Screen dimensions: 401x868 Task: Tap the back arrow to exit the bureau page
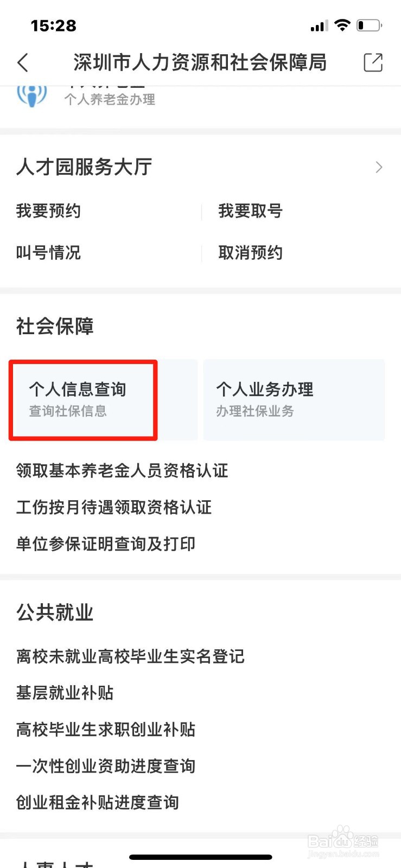pyautogui.click(x=23, y=62)
